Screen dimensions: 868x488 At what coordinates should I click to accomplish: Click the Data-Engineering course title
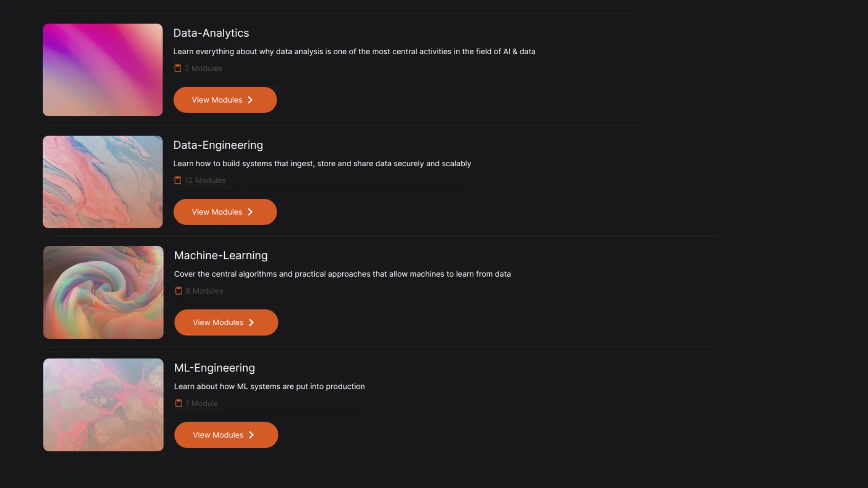point(218,145)
